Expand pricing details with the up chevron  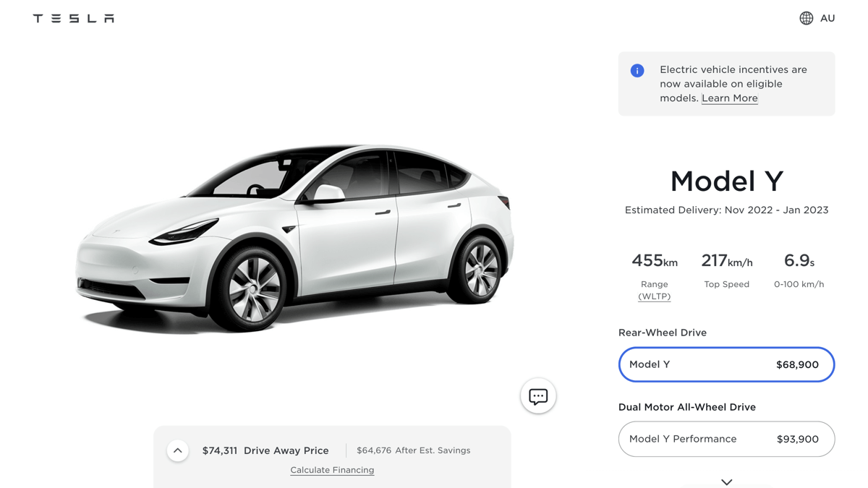click(178, 450)
